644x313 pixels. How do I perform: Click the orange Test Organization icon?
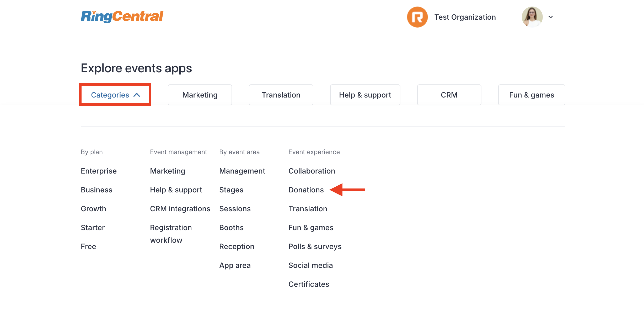[x=417, y=17]
